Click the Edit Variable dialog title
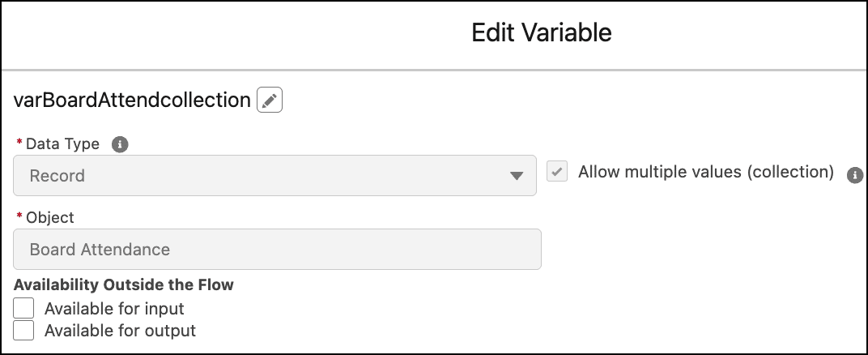Viewport: 868px width, 355px height. (542, 32)
